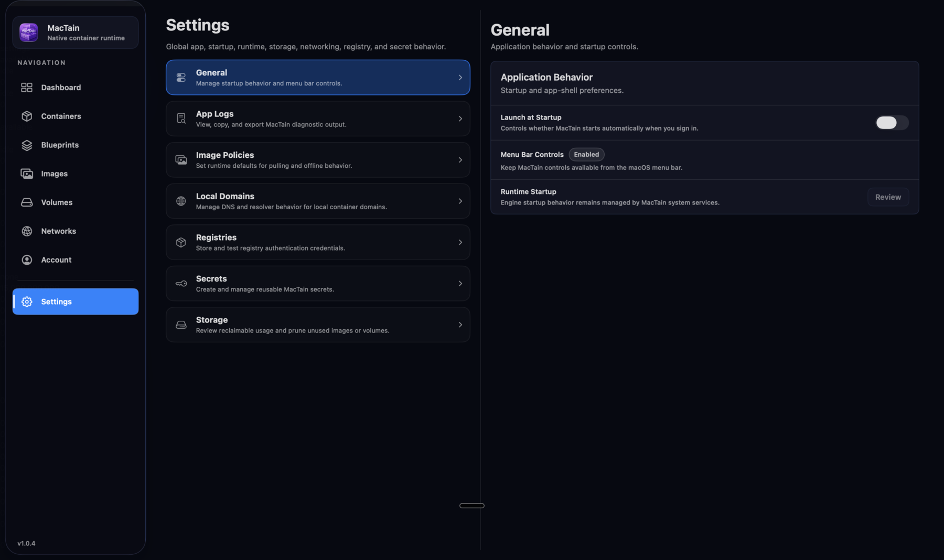Click the Secrets key icon

(181, 284)
